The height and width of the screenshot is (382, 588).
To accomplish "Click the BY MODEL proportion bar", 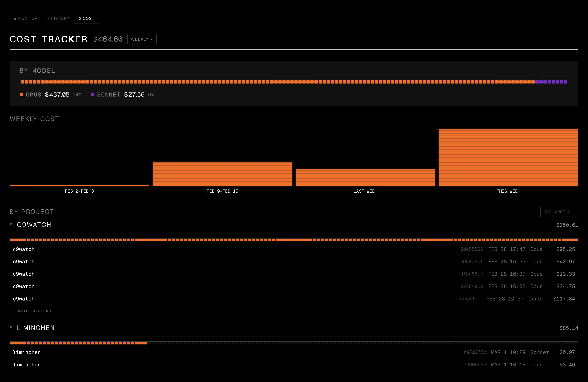I will click(294, 82).
